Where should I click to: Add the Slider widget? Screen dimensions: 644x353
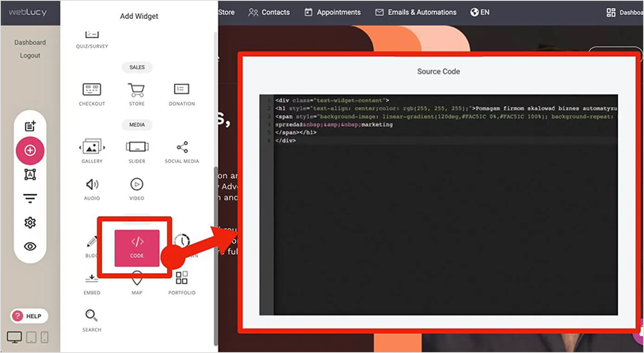coord(137,151)
